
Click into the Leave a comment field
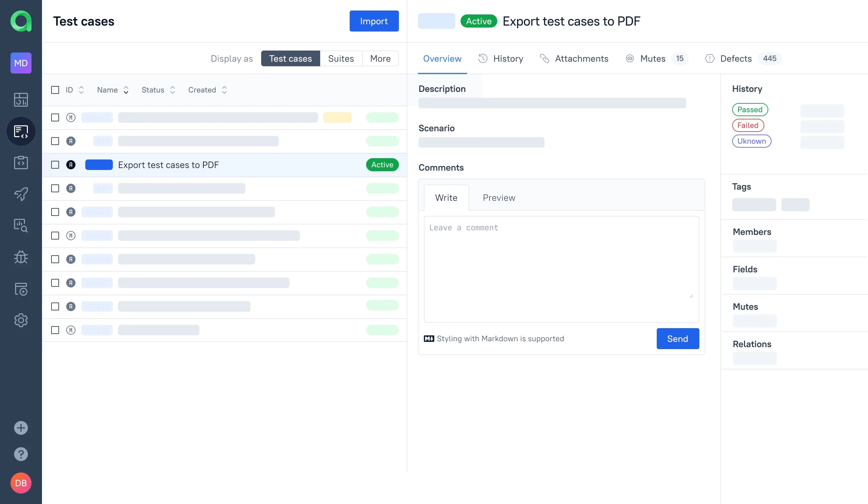561,269
